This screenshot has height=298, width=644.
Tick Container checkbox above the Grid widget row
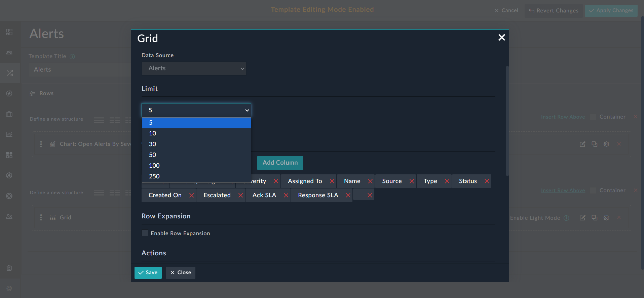pyautogui.click(x=593, y=190)
